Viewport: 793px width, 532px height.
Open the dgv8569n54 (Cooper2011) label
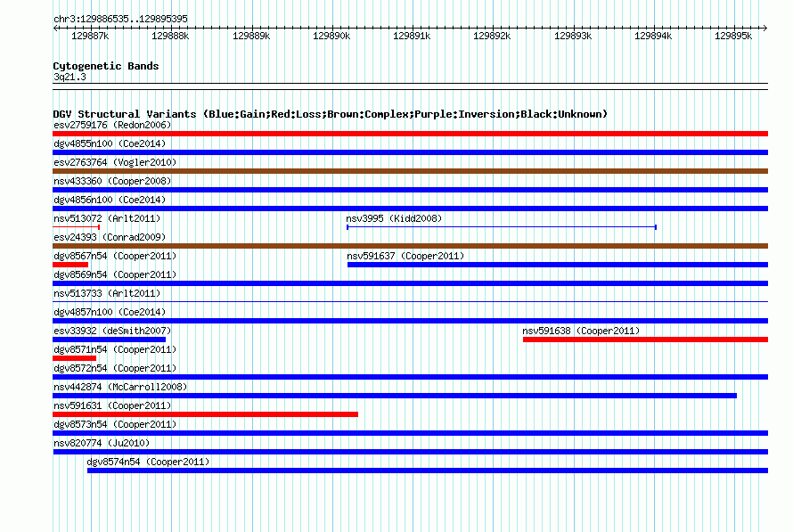coord(115,274)
